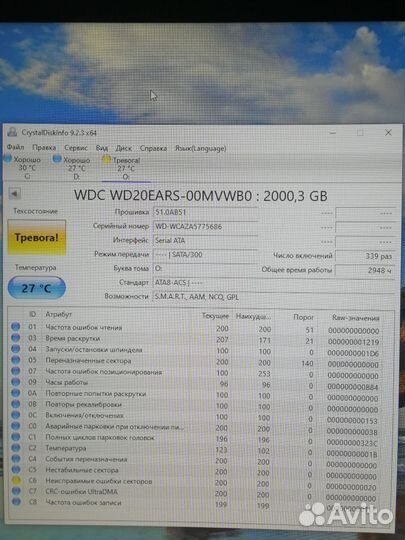Image resolution: width=405 pixels, height=540 pixels.
Task: Click the Интерфейс field Serial ATA
Action: [206, 240]
